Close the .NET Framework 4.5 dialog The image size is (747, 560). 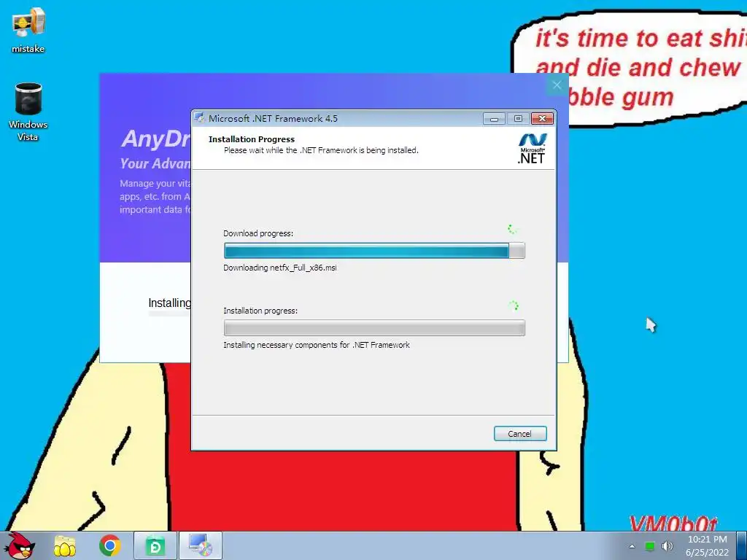pos(542,119)
